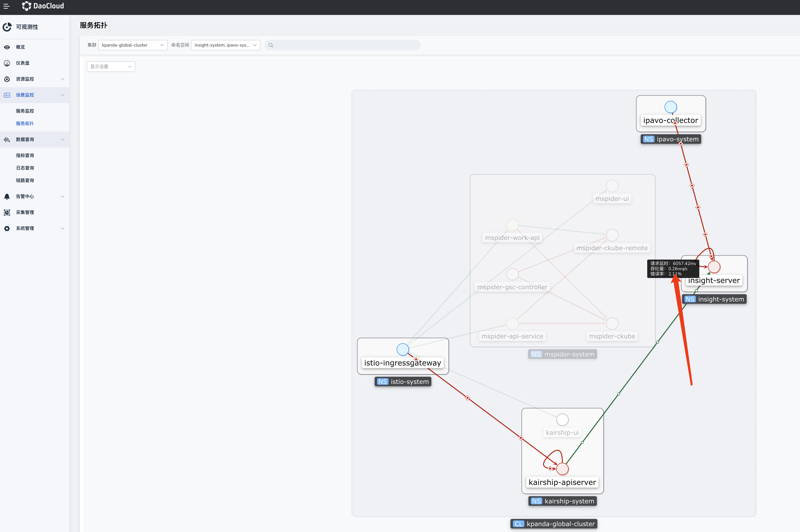Screen dimensions: 800x532
Task: Click the hexagon icon beside 资源监控
Action: 7,79
